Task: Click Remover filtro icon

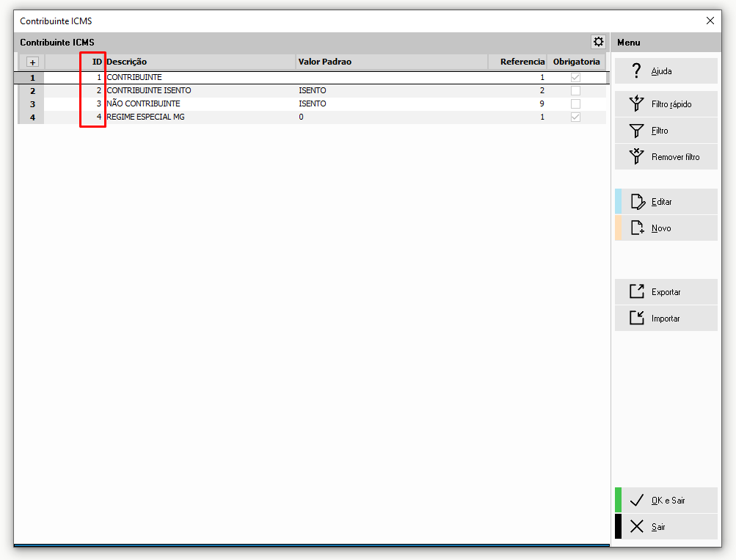Action: tap(636, 157)
